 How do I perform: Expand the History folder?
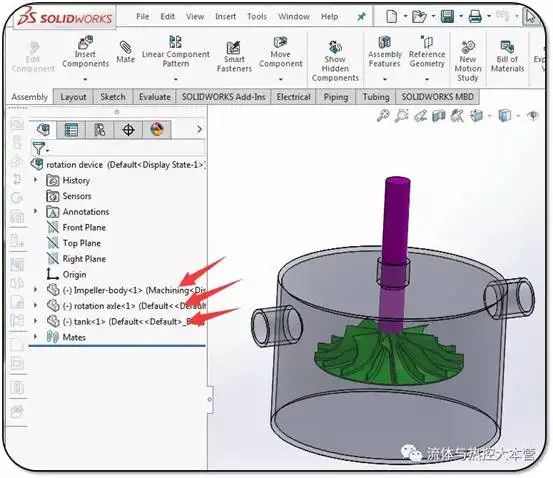pos(35,180)
